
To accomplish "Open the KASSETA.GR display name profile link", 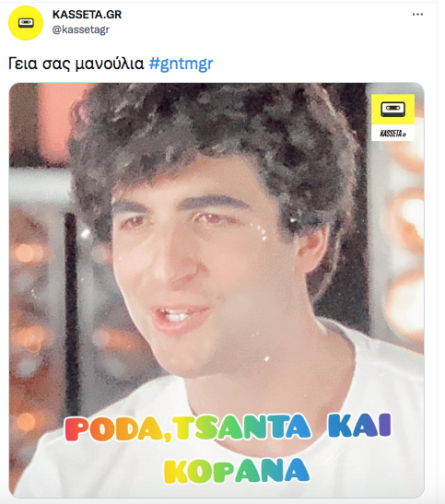I will click(x=87, y=15).
